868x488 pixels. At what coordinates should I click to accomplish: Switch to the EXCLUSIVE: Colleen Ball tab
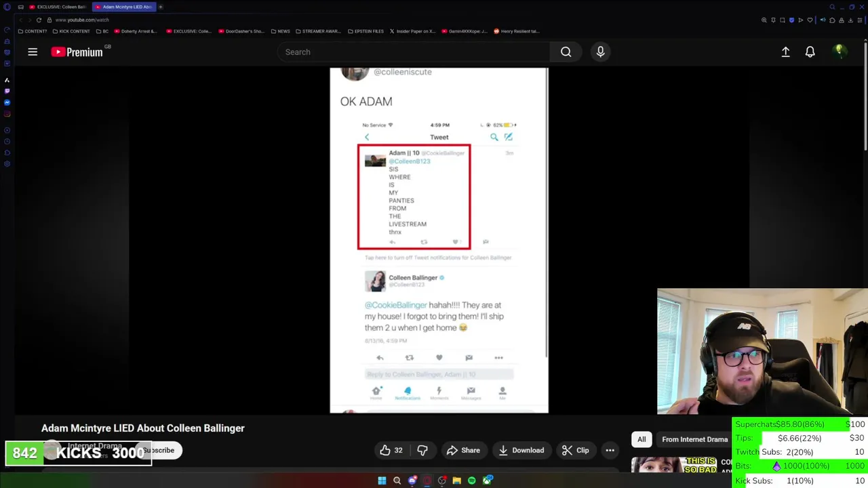click(58, 7)
